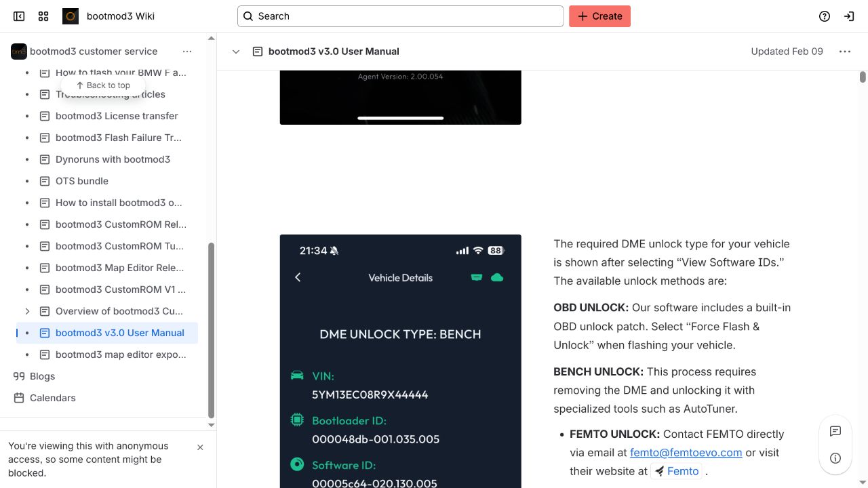Open the Femto website link
The height and width of the screenshot is (488, 868).
tap(677, 471)
